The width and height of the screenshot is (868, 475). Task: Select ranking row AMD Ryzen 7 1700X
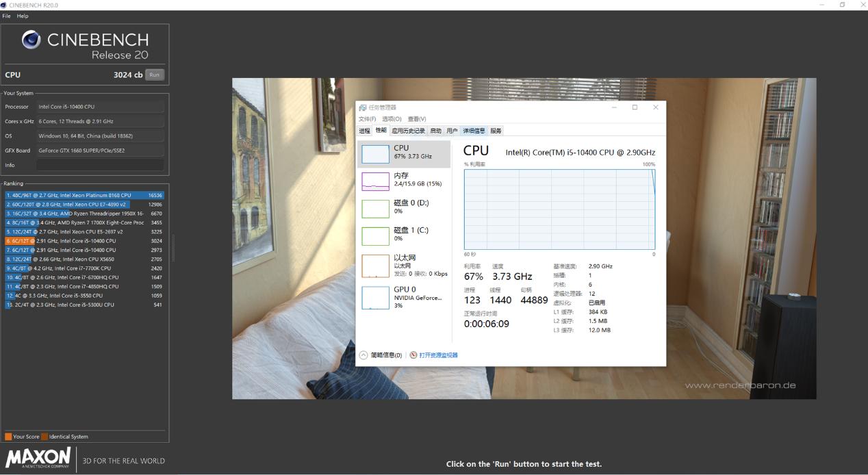[x=84, y=222]
